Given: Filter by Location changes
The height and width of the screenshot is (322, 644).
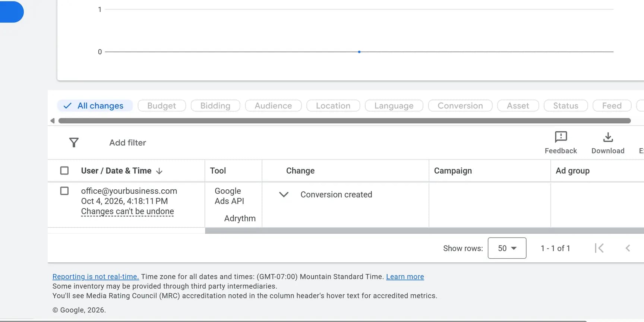Looking at the screenshot, I should click(x=333, y=106).
